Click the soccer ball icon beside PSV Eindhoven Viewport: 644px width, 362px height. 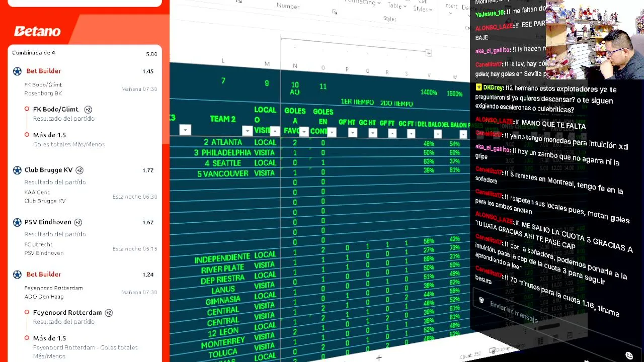(17, 222)
